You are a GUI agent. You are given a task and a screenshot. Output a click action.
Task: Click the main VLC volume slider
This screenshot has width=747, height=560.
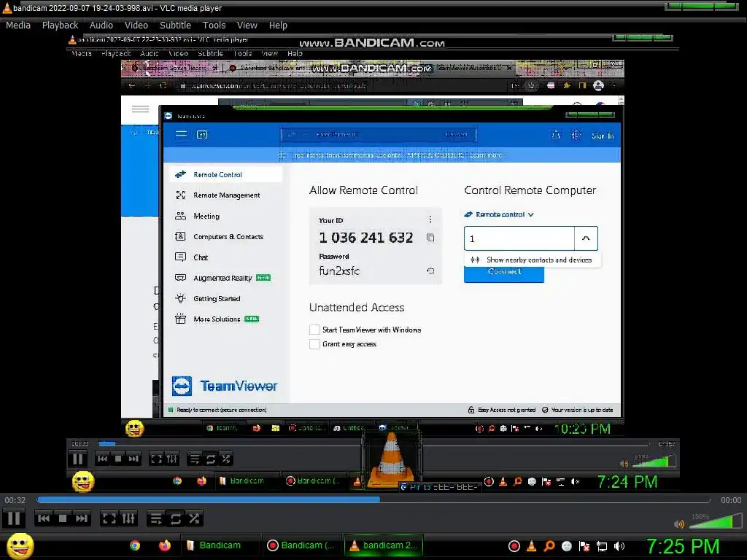(x=716, y=521)
